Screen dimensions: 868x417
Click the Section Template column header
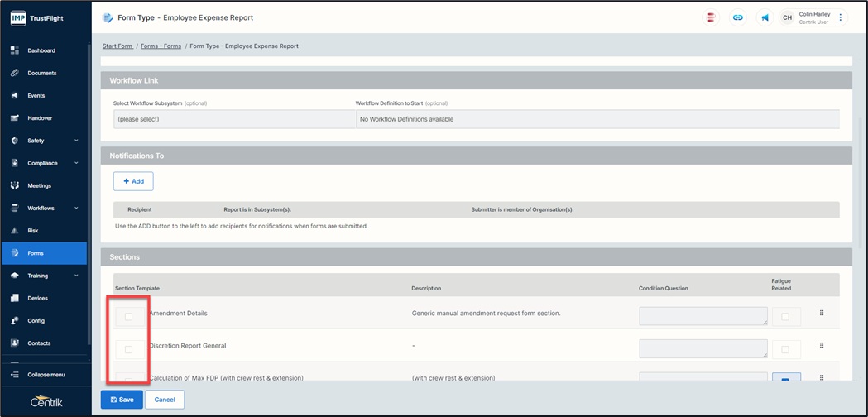click(137, 289)
